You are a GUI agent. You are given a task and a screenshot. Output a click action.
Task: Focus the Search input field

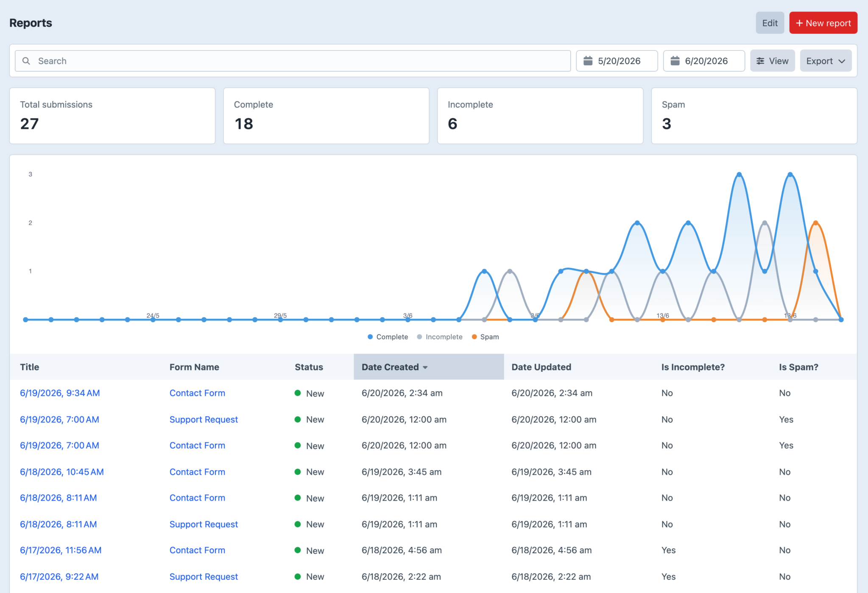coord(293,61)
